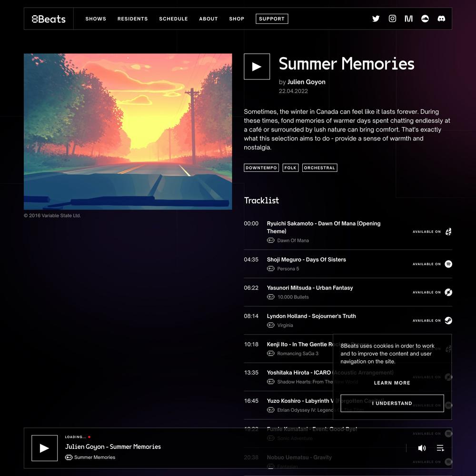Screen dimensions: 476x476
Task: Open the music link for Dawn Of Mana
Action: [x=448, y=232]
